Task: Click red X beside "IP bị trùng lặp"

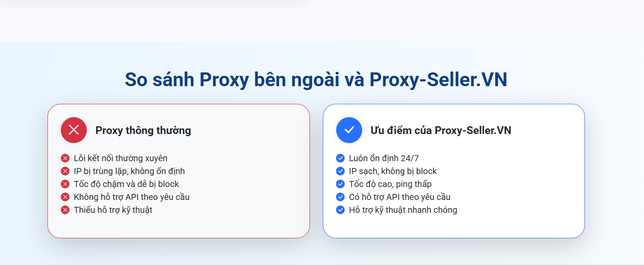Action: (x=65, y=171)
